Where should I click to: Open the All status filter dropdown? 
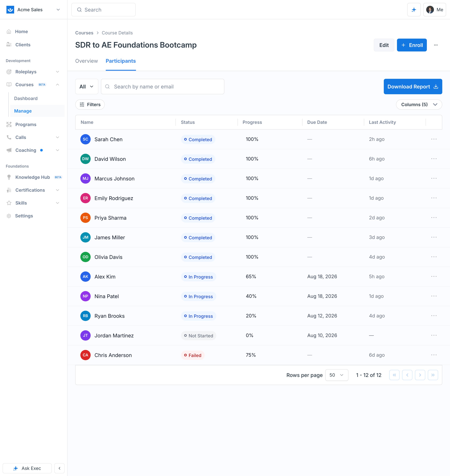click(87, 87)
